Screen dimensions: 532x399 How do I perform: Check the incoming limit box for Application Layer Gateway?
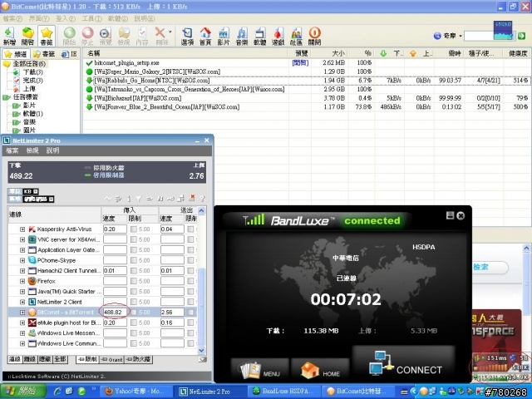click(x=134, y=250)
